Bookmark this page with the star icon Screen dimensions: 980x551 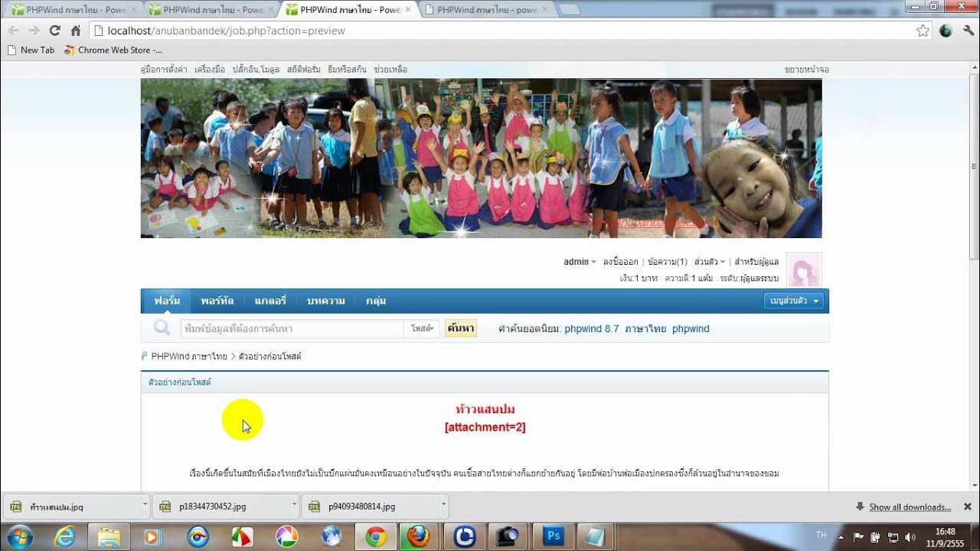[x=923, y=31]
